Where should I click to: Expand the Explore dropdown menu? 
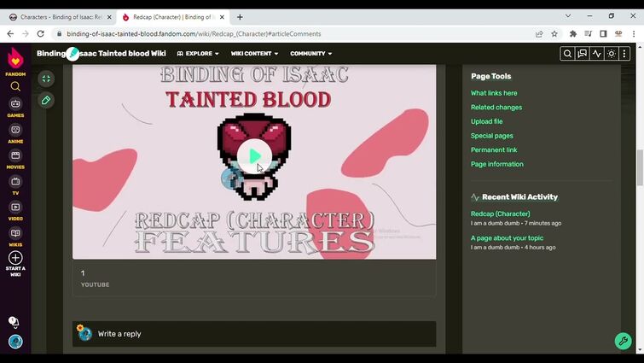point(198,54)
